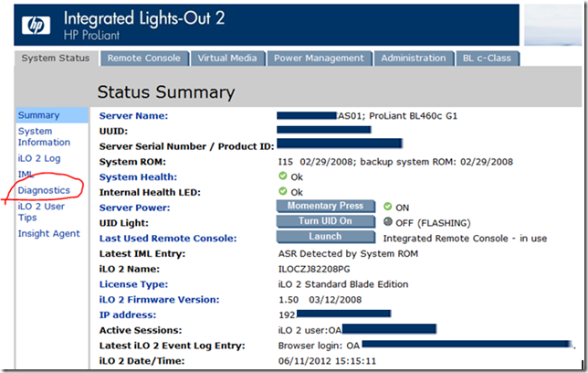This screenshot has width=588, height=373.
Task: Open iLO 2 User Tips link
Action: tap(41, 212)
